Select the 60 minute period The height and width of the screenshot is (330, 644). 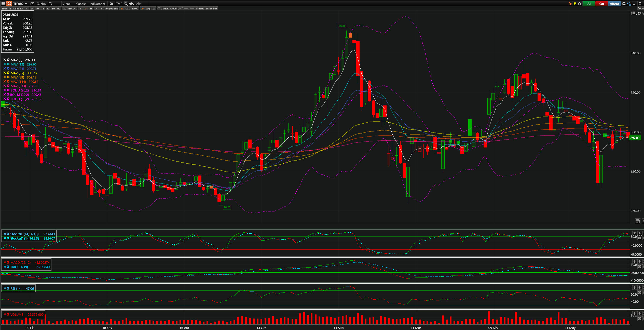point(59,8)
